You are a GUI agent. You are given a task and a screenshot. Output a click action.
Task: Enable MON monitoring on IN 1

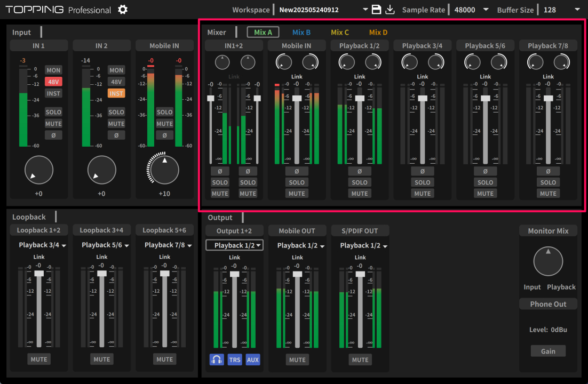[53, 70]
